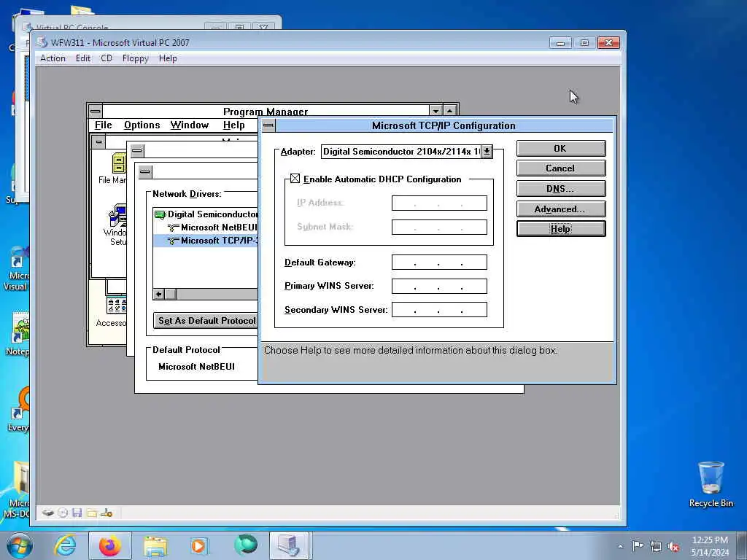The width and height of the screenshot is (747, 560).
Task: Click Set As Default Protocol button
Action: 206,321
